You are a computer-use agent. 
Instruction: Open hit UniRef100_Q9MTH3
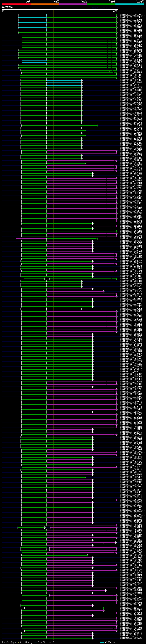coord(131,27)
